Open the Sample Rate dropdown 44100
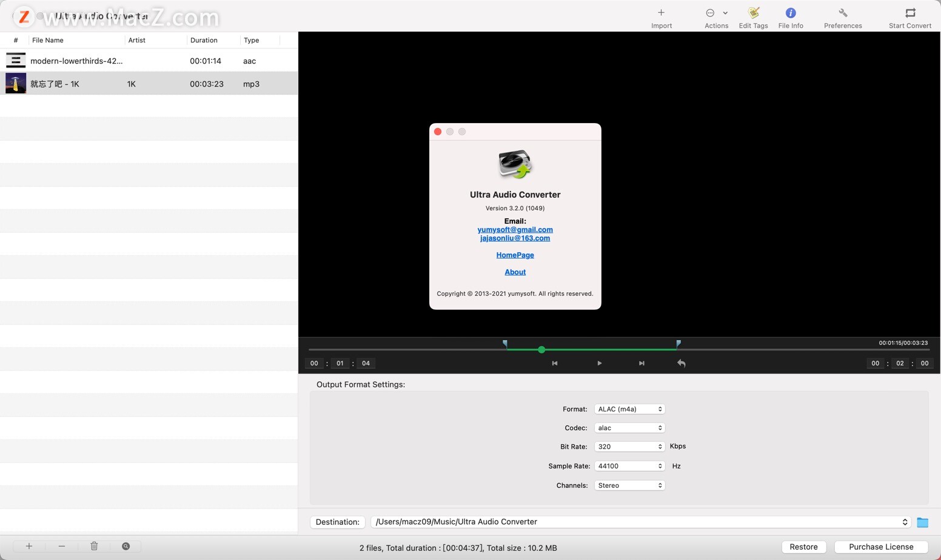This screenshot has width=941, height=560. coord(629,466)
